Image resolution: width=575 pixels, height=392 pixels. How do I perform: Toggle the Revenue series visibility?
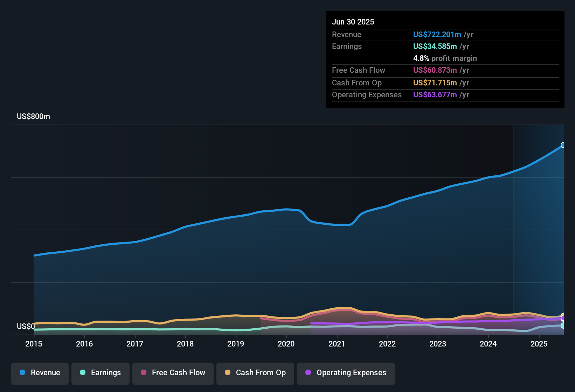(40, 373)
